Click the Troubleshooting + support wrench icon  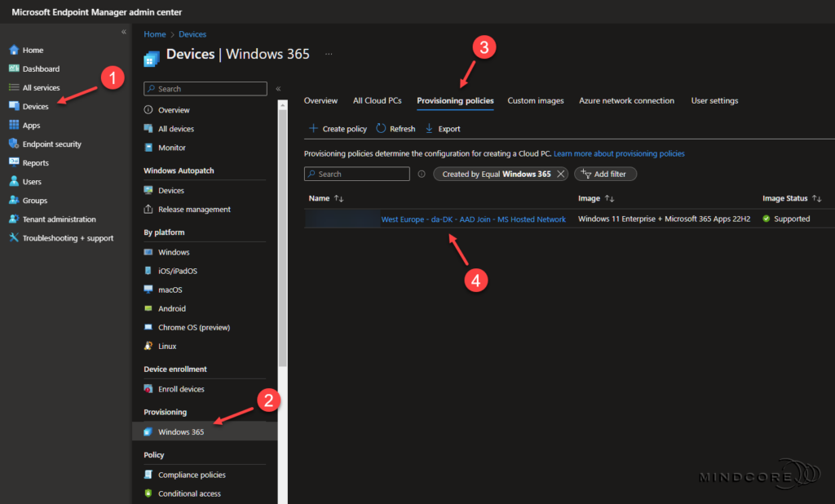pos(14,238)
